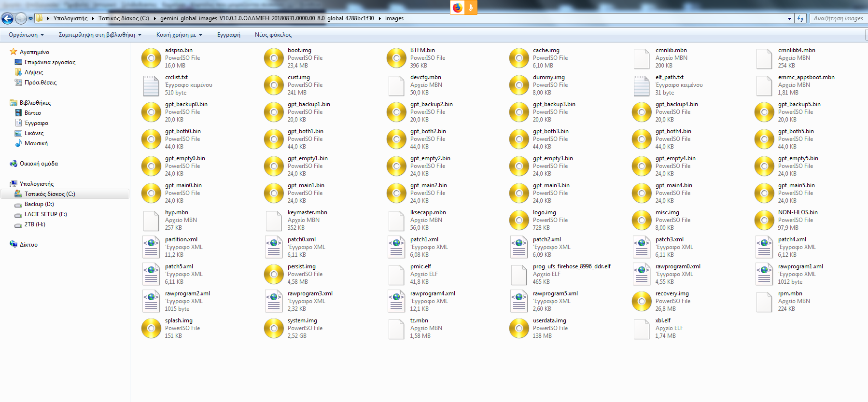
Task: Click the refresh button beside address bar
Action: 800,18
